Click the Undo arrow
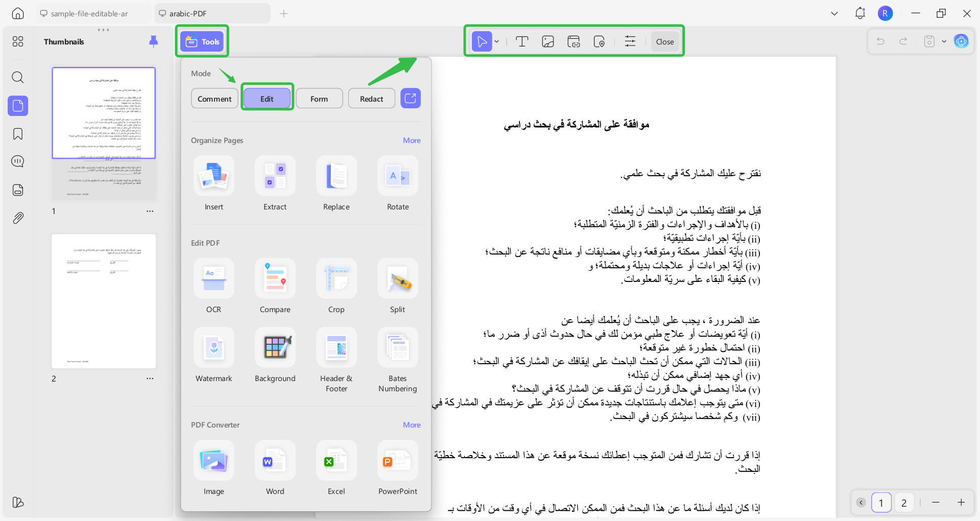This screenshot has height=521, width=980. click(880, 41)
